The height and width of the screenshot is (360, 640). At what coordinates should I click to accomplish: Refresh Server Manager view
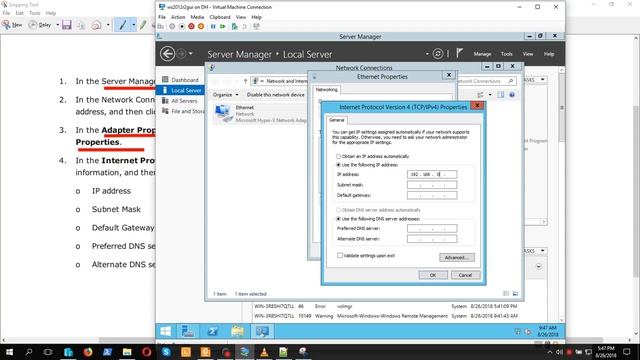coord(438,53)
